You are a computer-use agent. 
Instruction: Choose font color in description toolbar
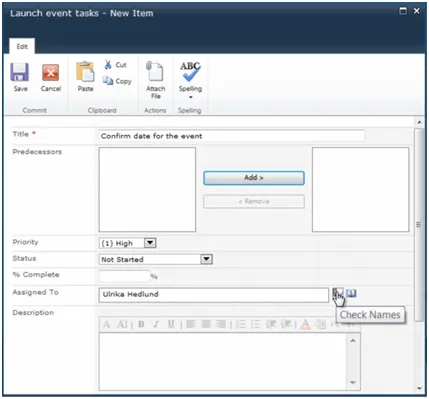[x=306, y=324]
